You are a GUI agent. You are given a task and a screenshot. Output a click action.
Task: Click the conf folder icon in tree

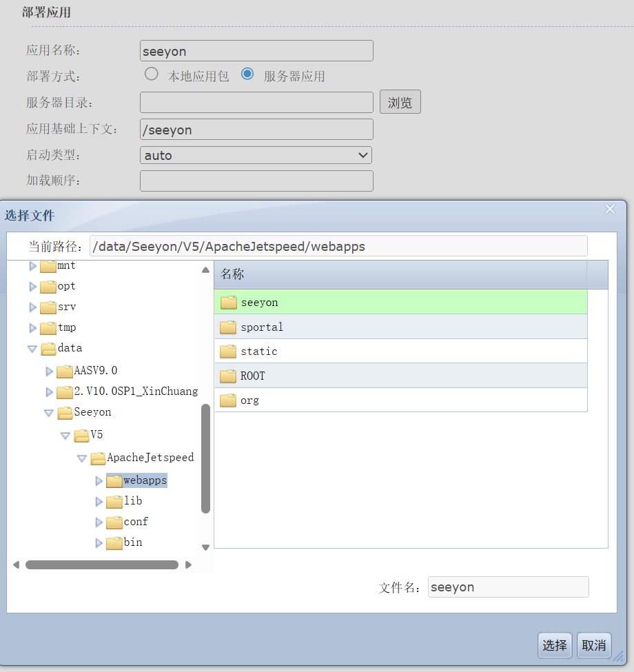pyautogui.click(x=114, y=522)
